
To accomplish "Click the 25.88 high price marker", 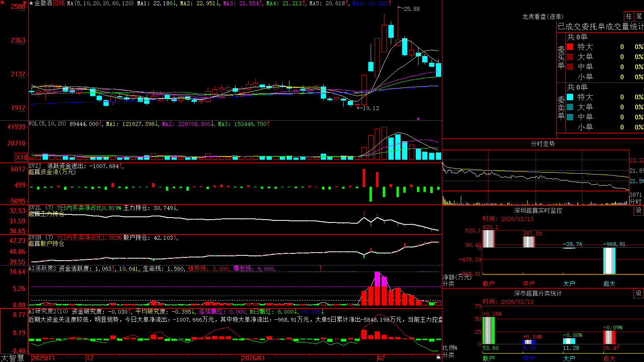I will pyautogui.click(x=411, y=9).
